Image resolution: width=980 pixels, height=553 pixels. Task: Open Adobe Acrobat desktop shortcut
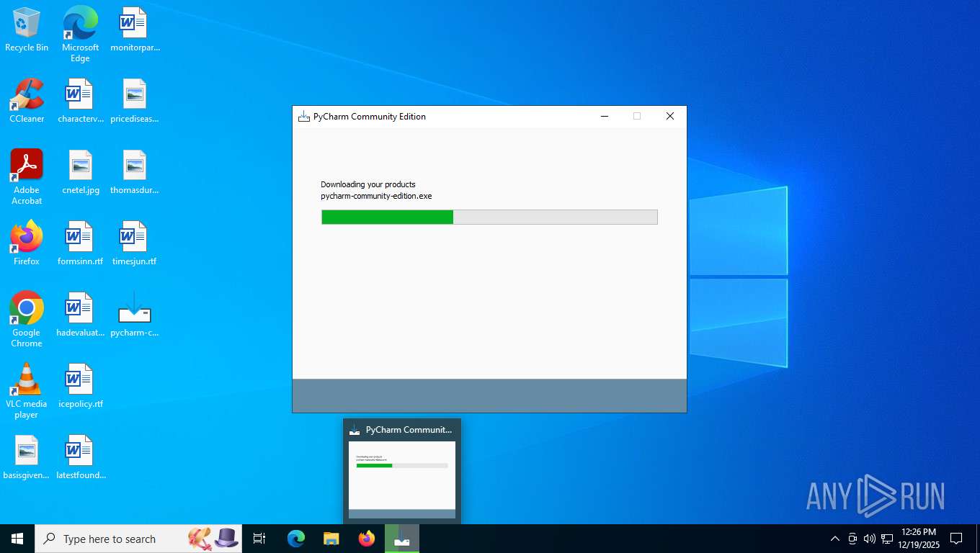(27, 177)
